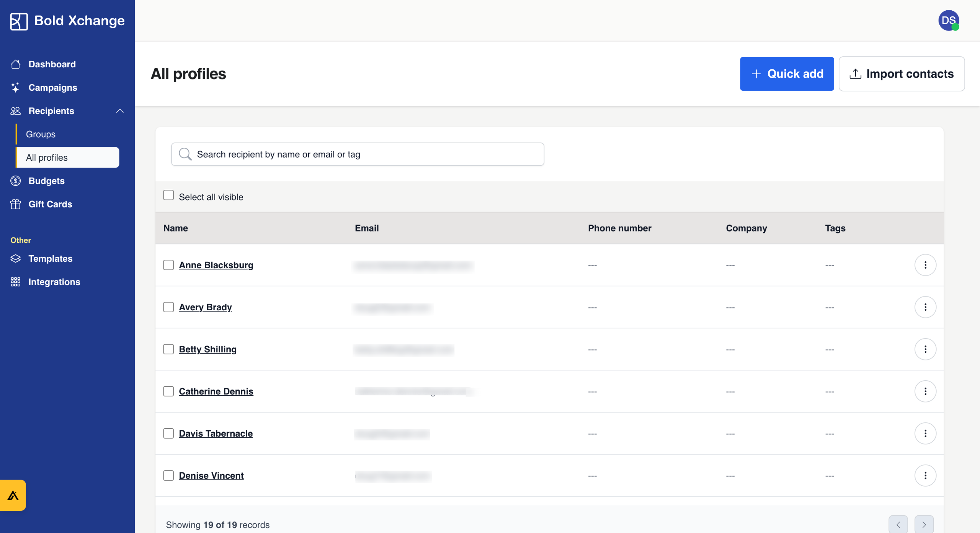Go to the next page arrow

point(924,524)
